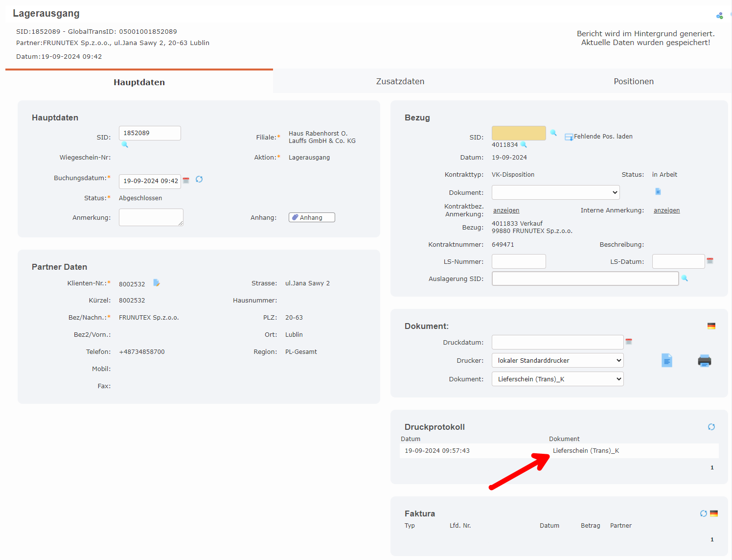Expand the Lieferschein (Trans)_K document dropdown
The image size is (732, 560).
pos(557,379)
